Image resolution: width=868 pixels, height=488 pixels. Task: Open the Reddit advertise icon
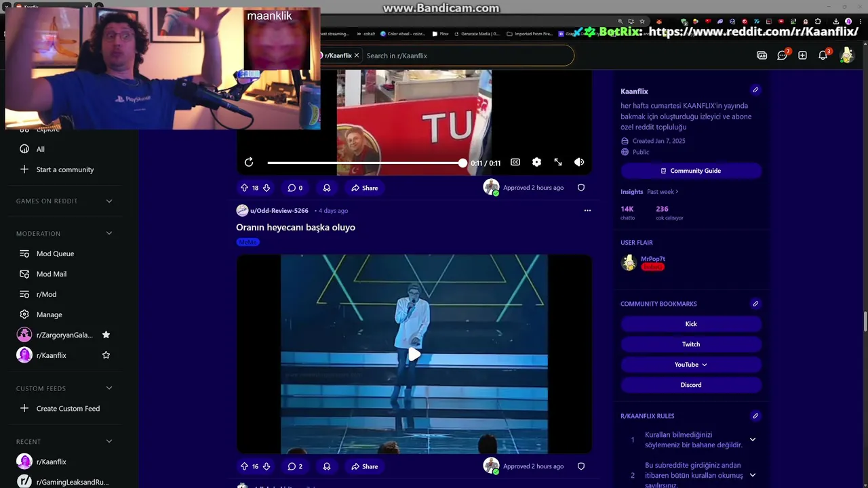(762, 56)
